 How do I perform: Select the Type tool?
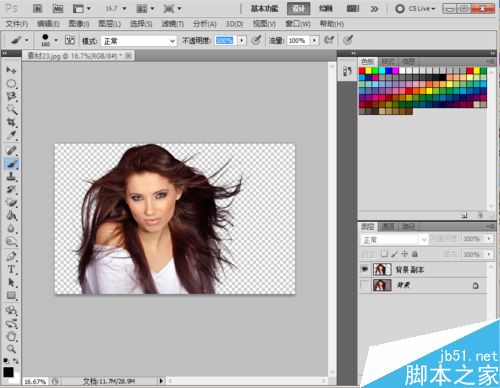point(11,269)
